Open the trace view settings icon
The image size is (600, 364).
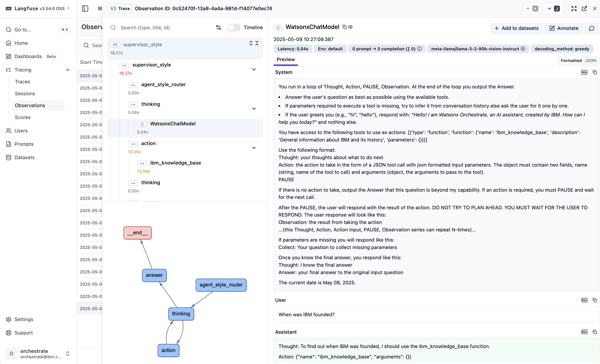pos(218,27)
